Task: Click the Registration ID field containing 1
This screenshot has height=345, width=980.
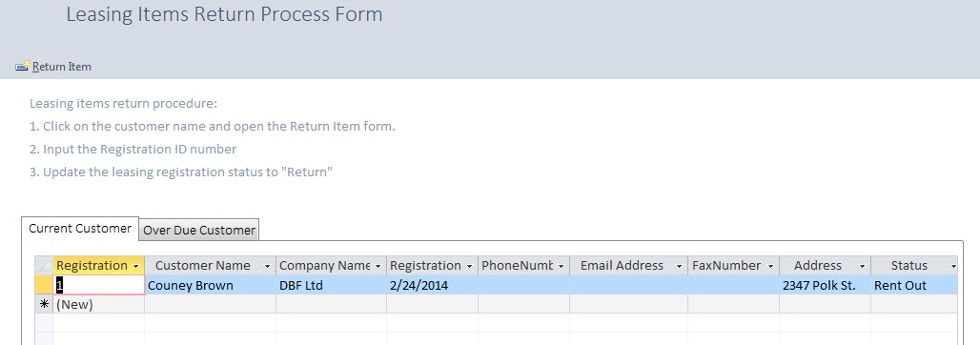Action: coord(99,285)
